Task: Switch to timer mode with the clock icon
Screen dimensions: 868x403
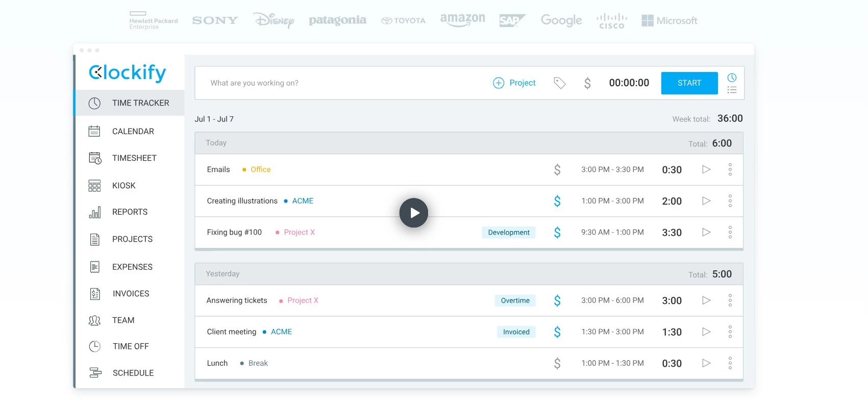Action: [x=732, y=78]
